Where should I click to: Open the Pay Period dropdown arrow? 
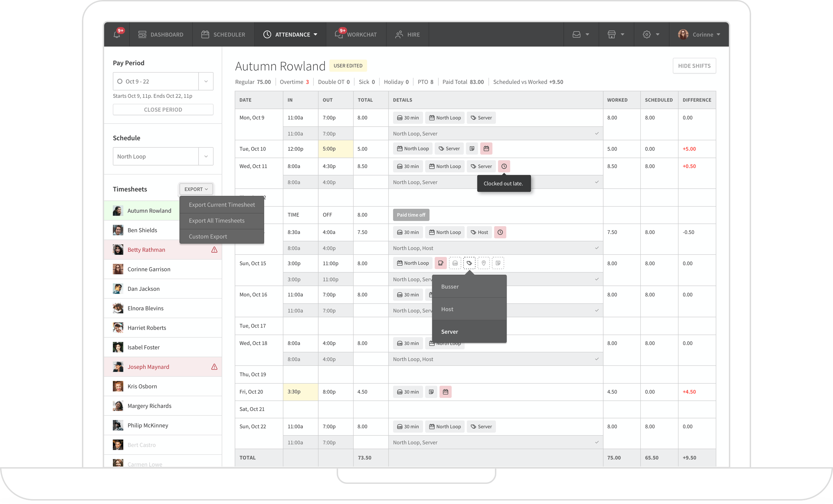206,81
